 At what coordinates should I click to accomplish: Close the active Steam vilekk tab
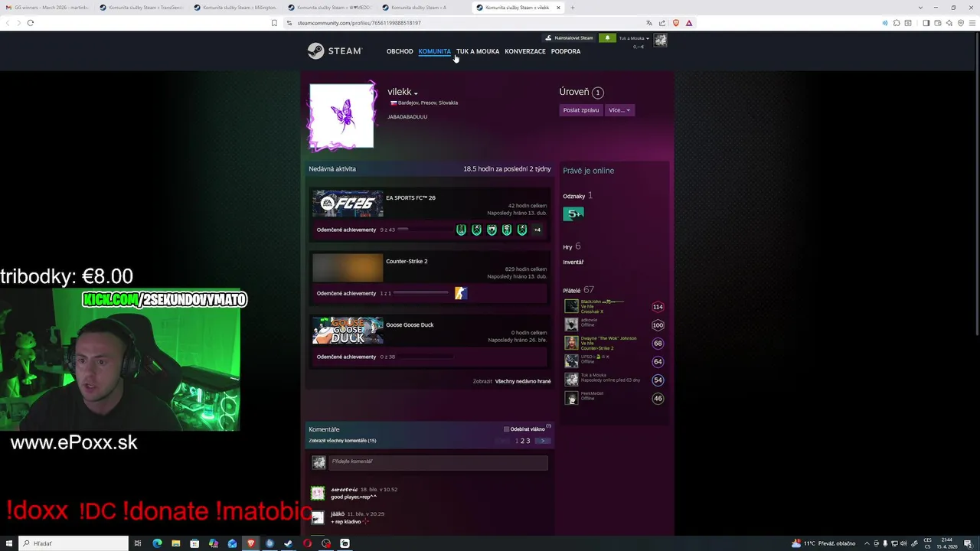point(558,8)
